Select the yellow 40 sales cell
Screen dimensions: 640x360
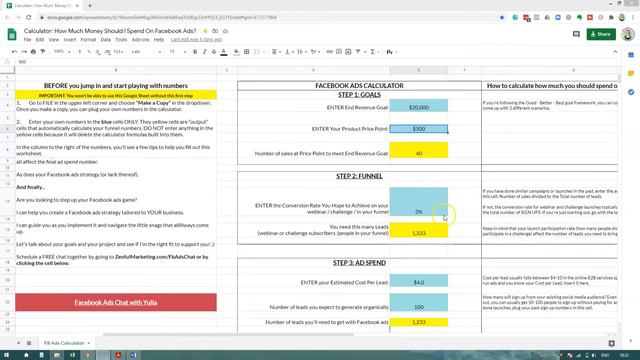[419, 150]
